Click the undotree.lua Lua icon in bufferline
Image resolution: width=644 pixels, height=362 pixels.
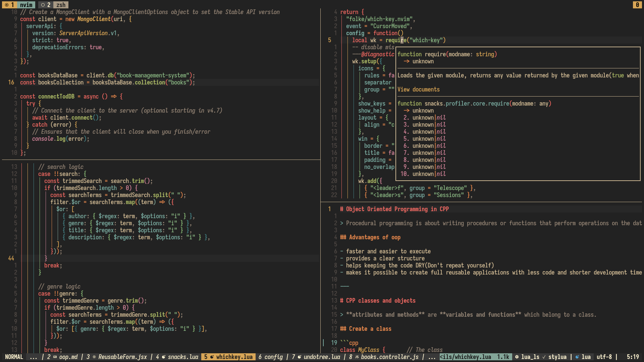coord(300,357)
